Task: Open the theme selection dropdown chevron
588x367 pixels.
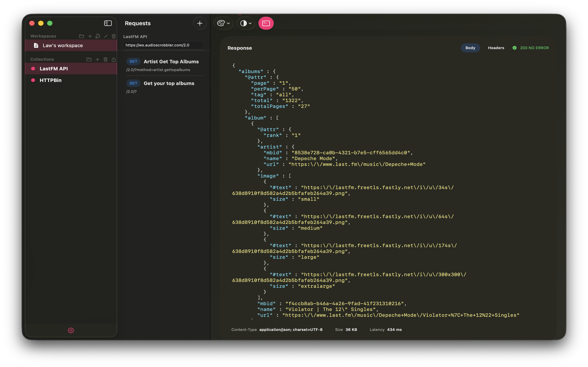Action: click(228, 23)
